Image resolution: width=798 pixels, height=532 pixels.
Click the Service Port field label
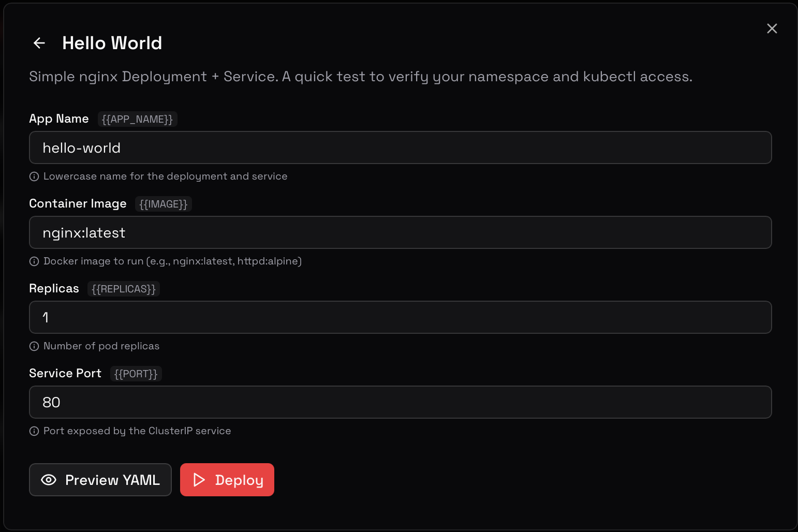tap(65, 373)
